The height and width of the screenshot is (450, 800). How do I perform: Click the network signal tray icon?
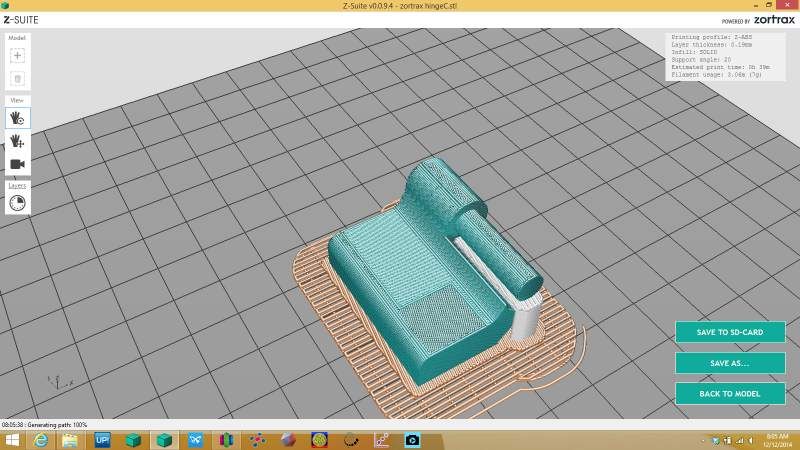tap(739, 440)
